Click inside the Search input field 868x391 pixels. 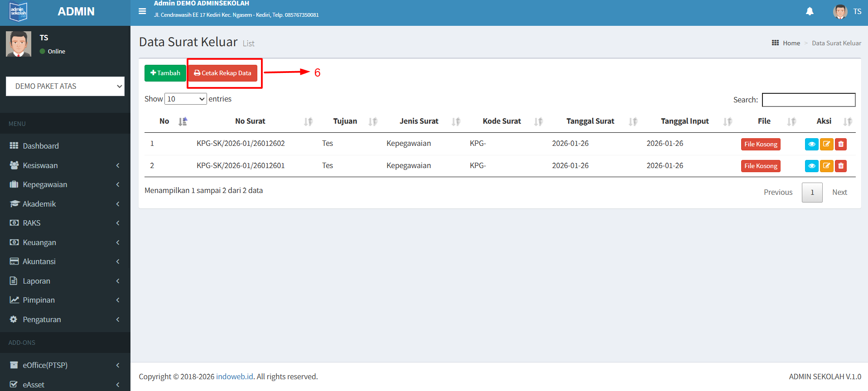808,100
